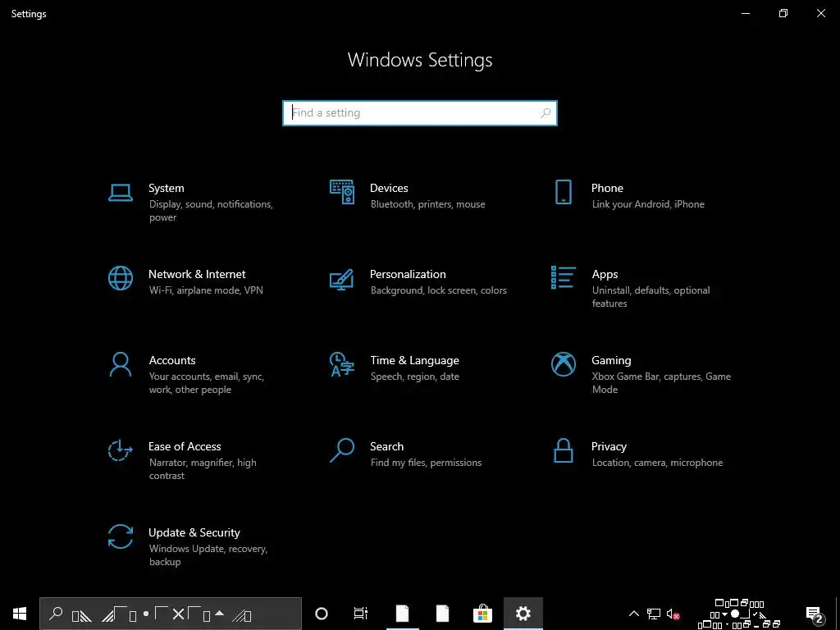Click the first document icon on taskbar
840x630 pixels.
click(402, 614)
